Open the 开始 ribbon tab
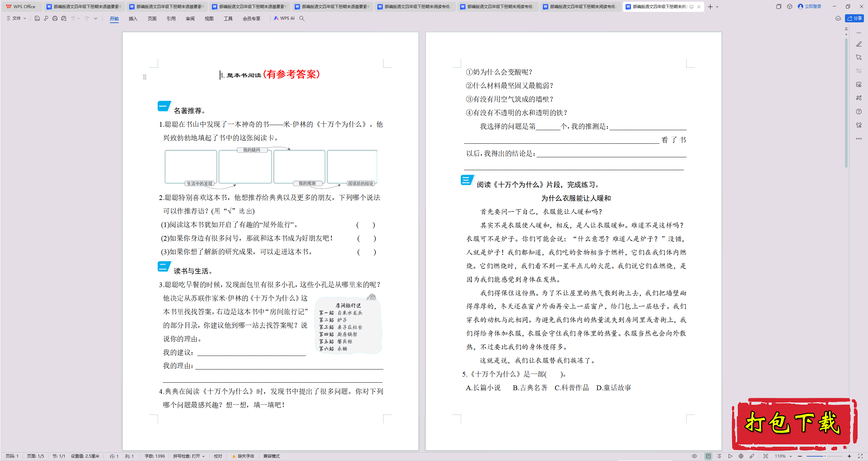This screenshot has width=868, height=461. 114,19
